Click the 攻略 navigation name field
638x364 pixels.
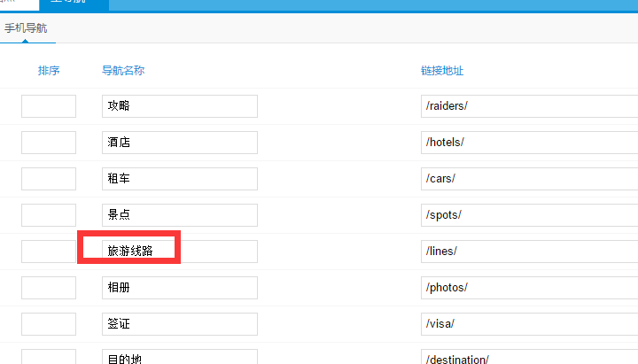[x=179, y=106]
